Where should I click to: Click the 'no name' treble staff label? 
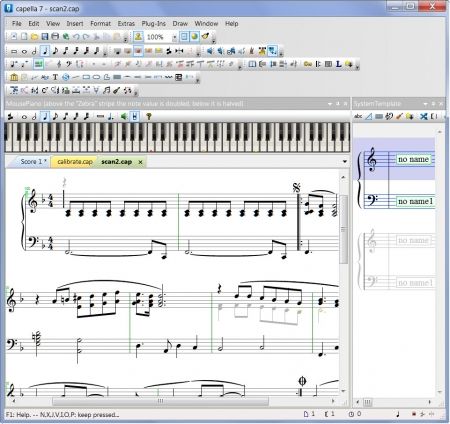[x=413, y=159]
